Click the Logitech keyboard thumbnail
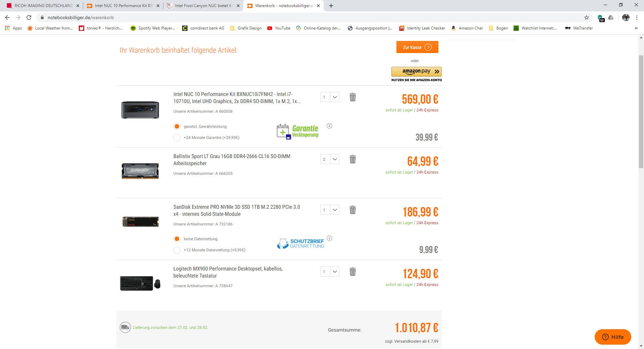644x349 pixels. coord(140,283)
